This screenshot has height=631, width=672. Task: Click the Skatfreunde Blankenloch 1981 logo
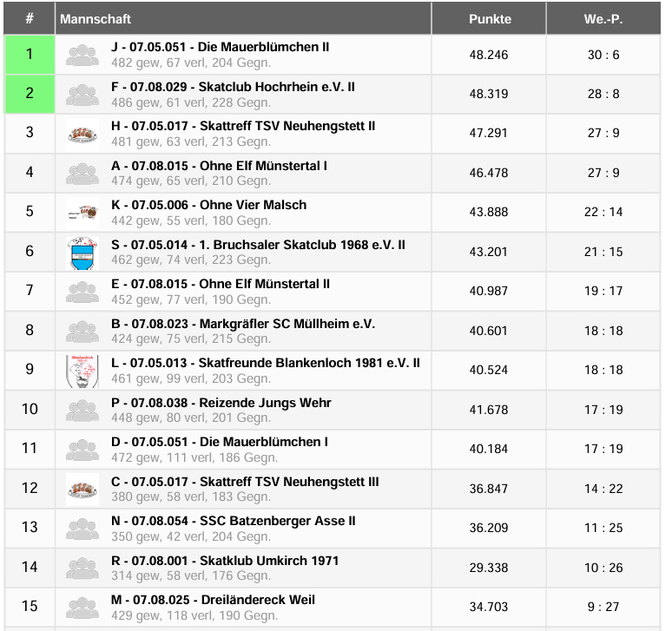(x=82, y=371)
